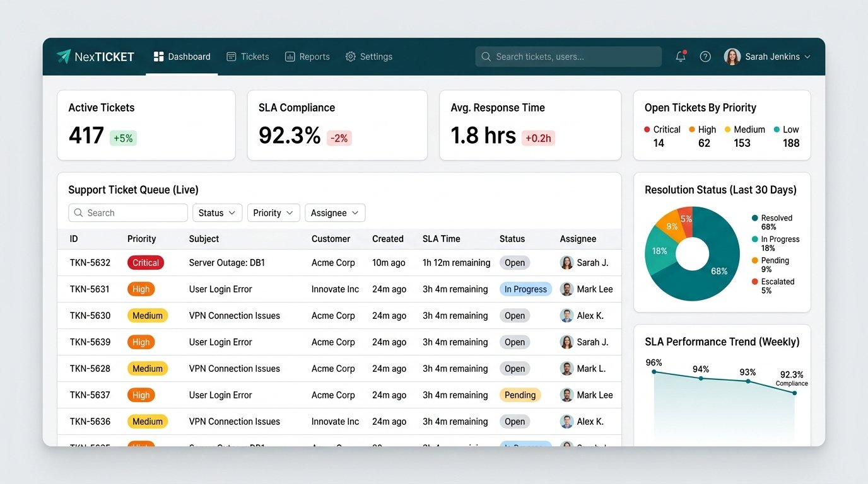
Task: Click In Progress status on TKN-5631
Action: click(525, 289)
